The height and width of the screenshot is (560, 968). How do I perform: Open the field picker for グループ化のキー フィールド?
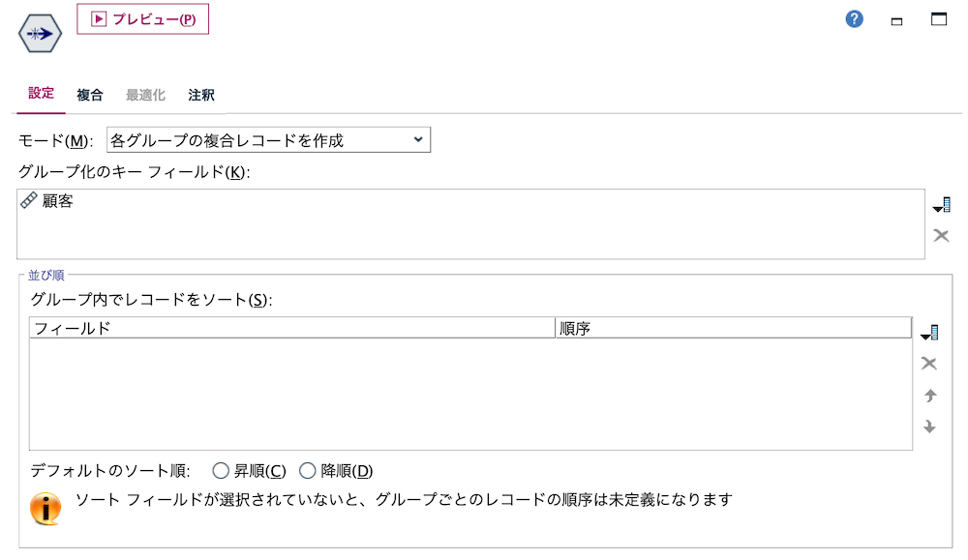pos(940,203)
